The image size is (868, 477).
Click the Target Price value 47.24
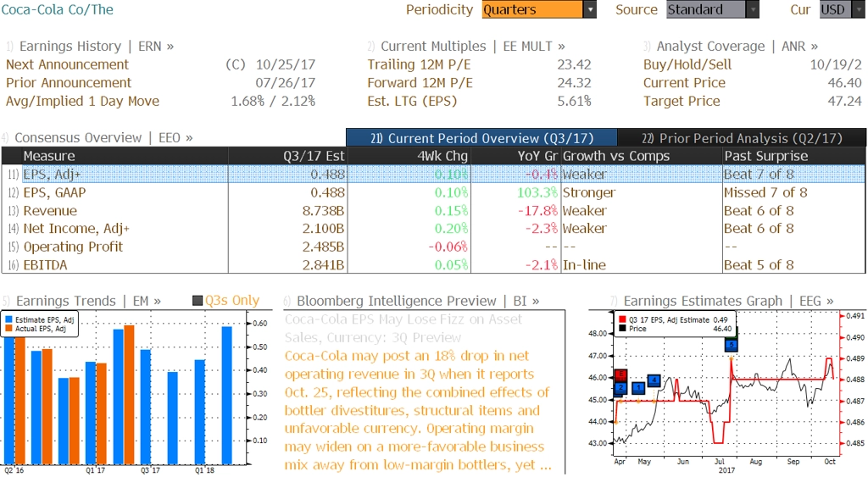pyautogui.click(x=845, y=102)
